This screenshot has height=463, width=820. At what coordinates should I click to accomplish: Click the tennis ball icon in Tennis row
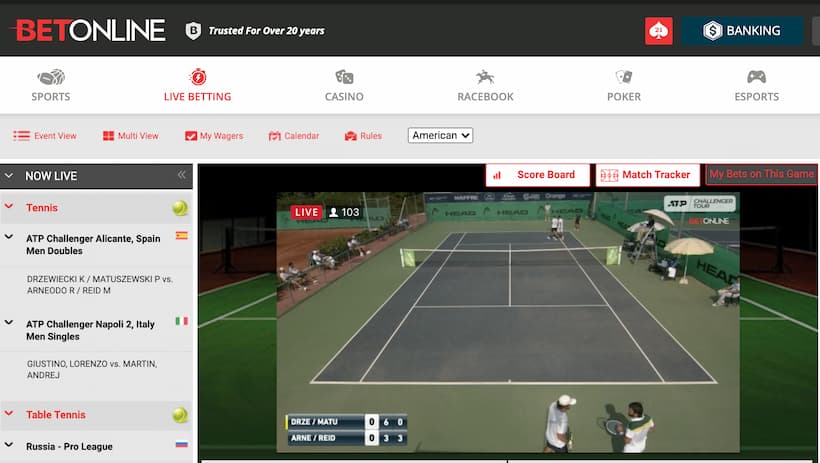point(180,208)
